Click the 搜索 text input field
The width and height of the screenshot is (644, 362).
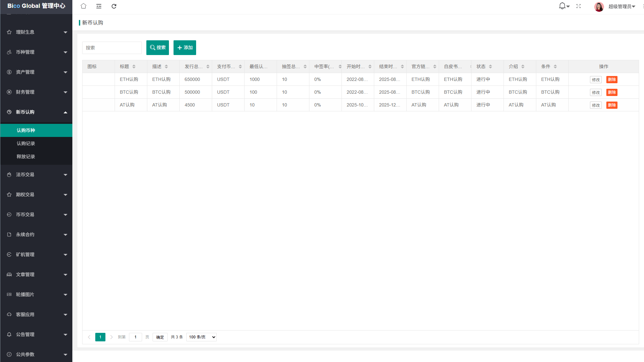click(112, 48)
